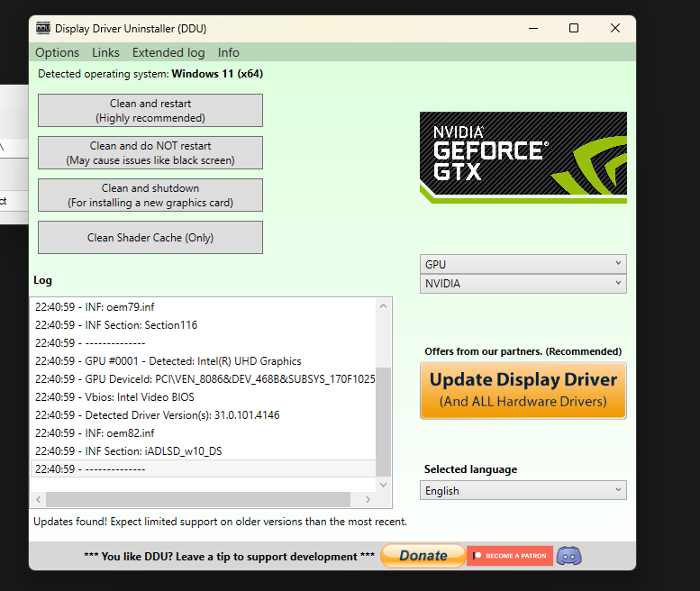The image size is (700, 591).
Task: Select log line Vbios: Intel Video BIOS
Action: tap(203, 396)
